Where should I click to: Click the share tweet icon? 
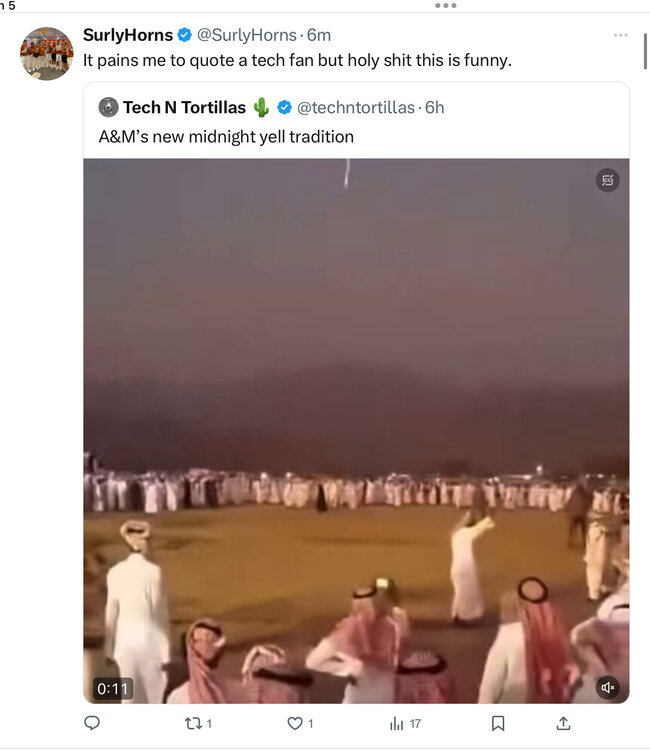tap(564, 723)
